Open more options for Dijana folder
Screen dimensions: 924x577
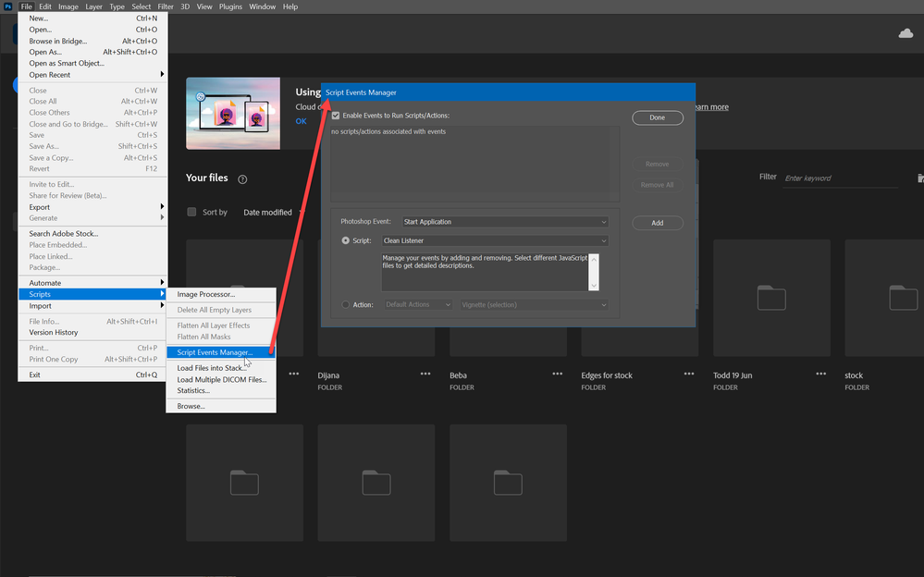[x=425, y=374]
